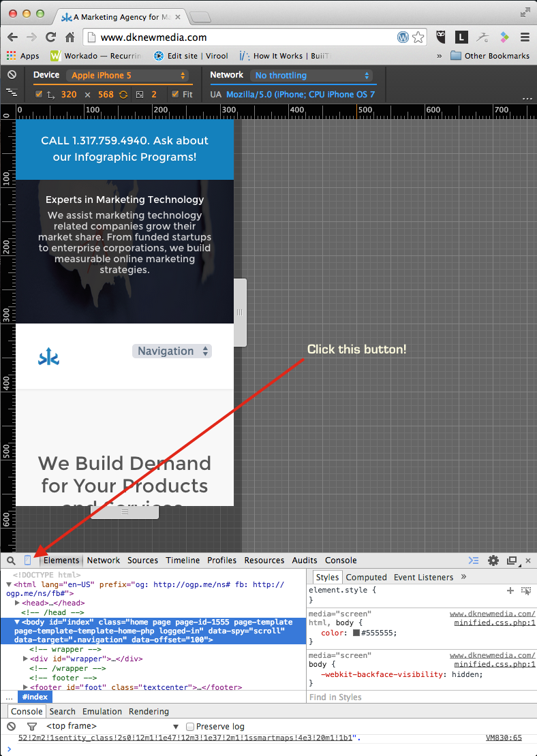Screen dimensions: 537x756
Task: Change the DevTools dock side icon
Action: click(512, 561)
